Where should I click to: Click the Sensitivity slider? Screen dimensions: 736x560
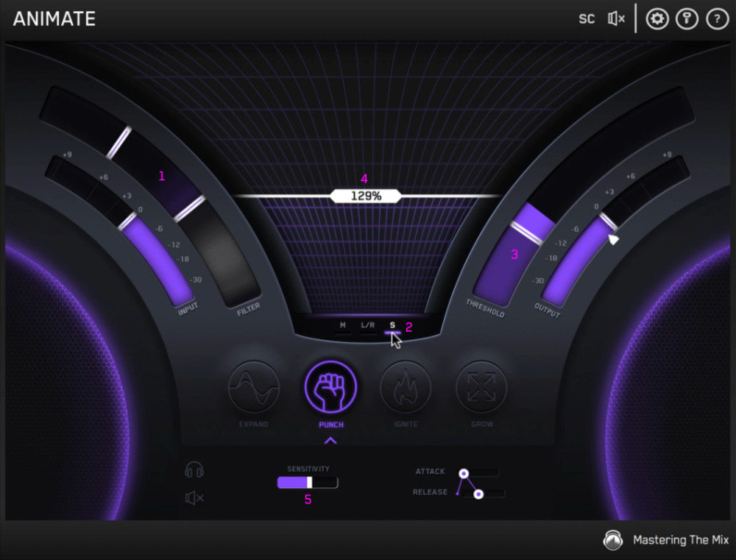pos(308,483)
